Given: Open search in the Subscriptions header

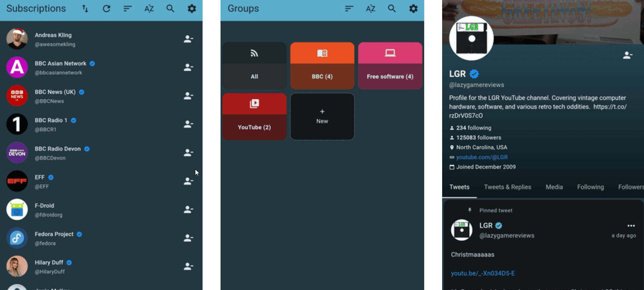Looking at the screenshot, I should (170, 9).
